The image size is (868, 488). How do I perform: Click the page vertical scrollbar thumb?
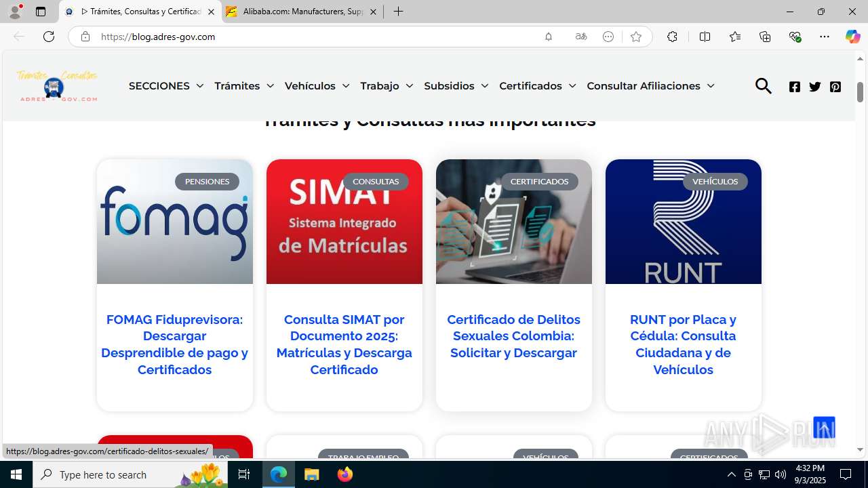tap(860, 91)
